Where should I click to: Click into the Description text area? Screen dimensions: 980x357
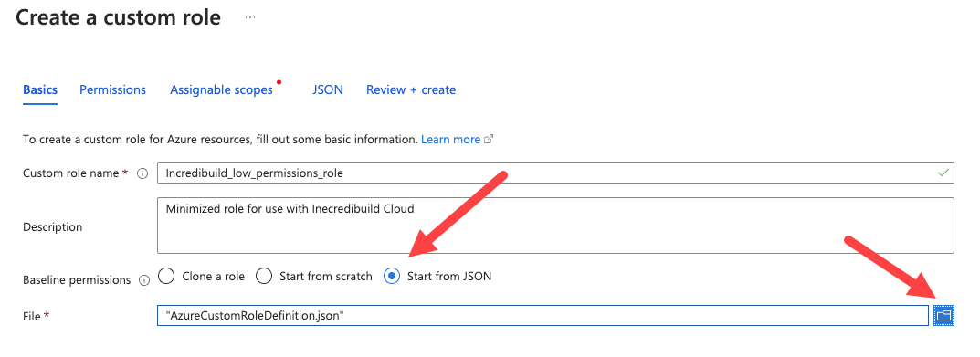[555, 226]
